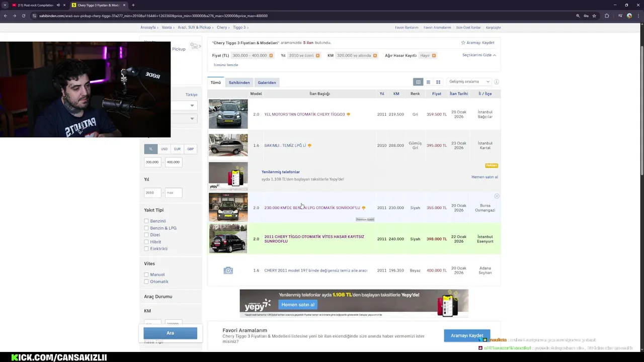Remove the KM 320.000 ve altında filter
The height and width of the screenshot is (362, 644).
click(x=375, y=55)
